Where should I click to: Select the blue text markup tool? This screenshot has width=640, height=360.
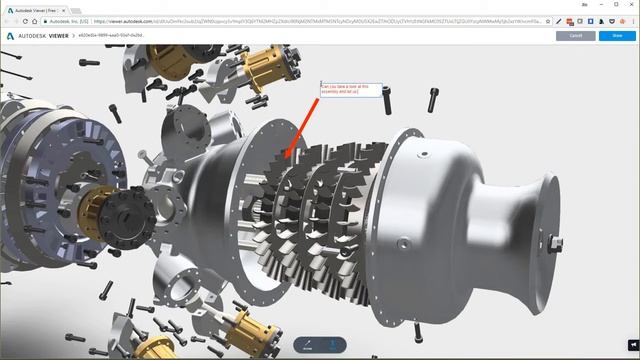pos(333,344)
